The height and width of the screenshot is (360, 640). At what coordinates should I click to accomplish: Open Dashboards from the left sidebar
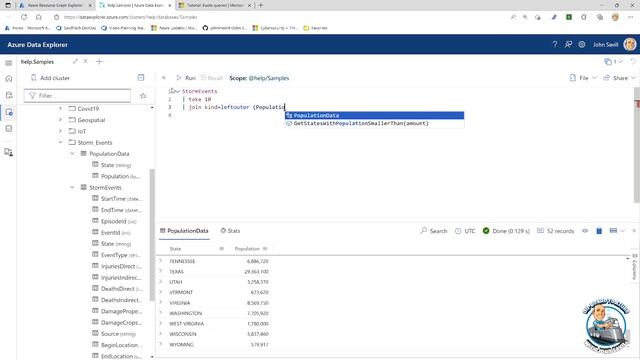click(9, 129)
